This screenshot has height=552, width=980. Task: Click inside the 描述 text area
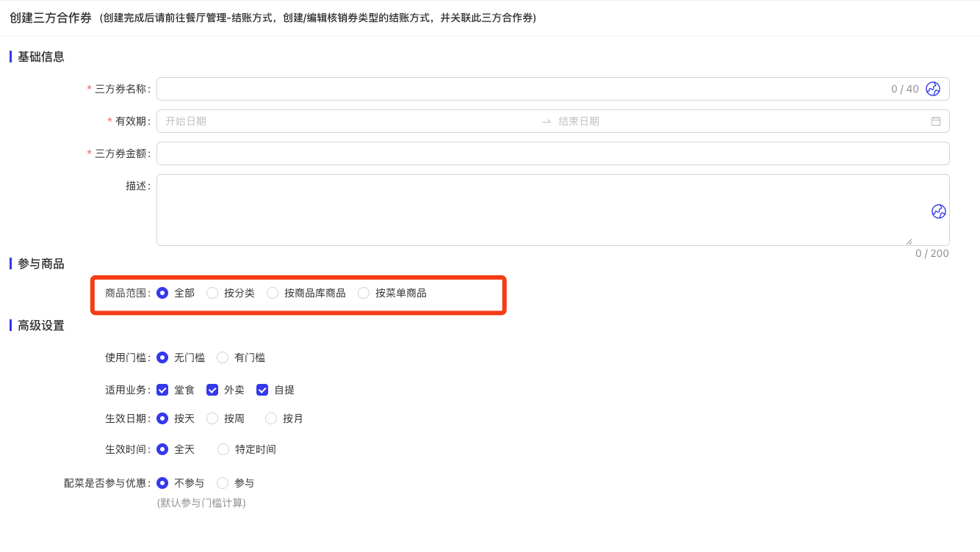point(536,209)
